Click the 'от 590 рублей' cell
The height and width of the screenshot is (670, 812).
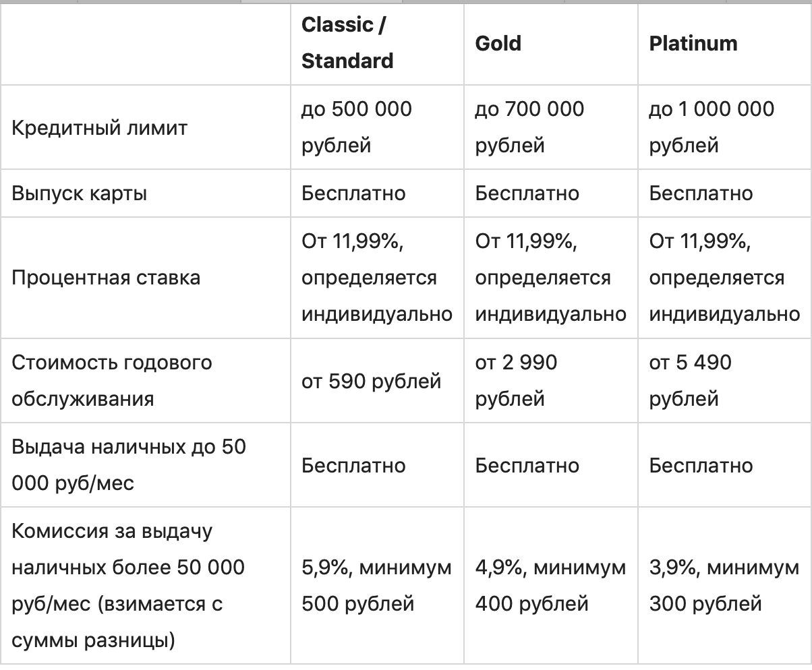click(x=371, y=382)
